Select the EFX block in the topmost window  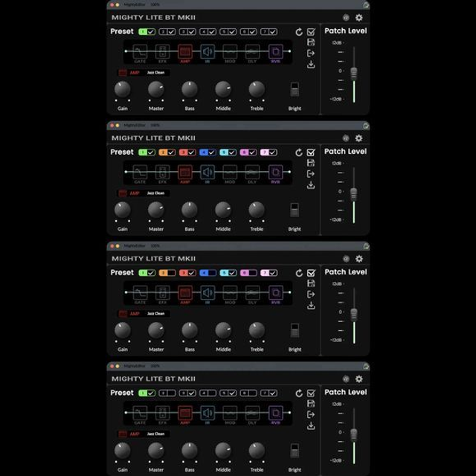click(162, 51)
